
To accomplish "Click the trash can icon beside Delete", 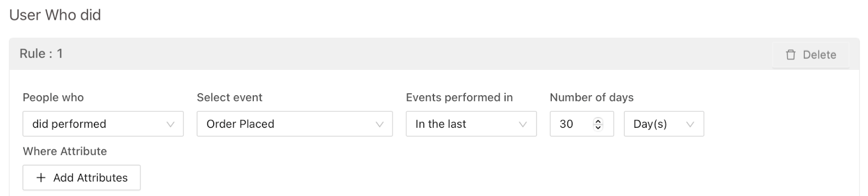I will coord(791,55).
